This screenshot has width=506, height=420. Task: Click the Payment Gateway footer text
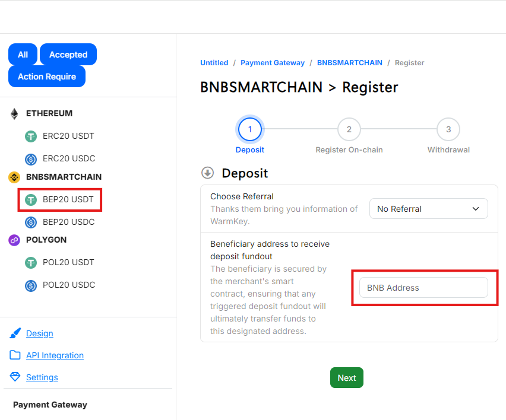click(50, 405)
